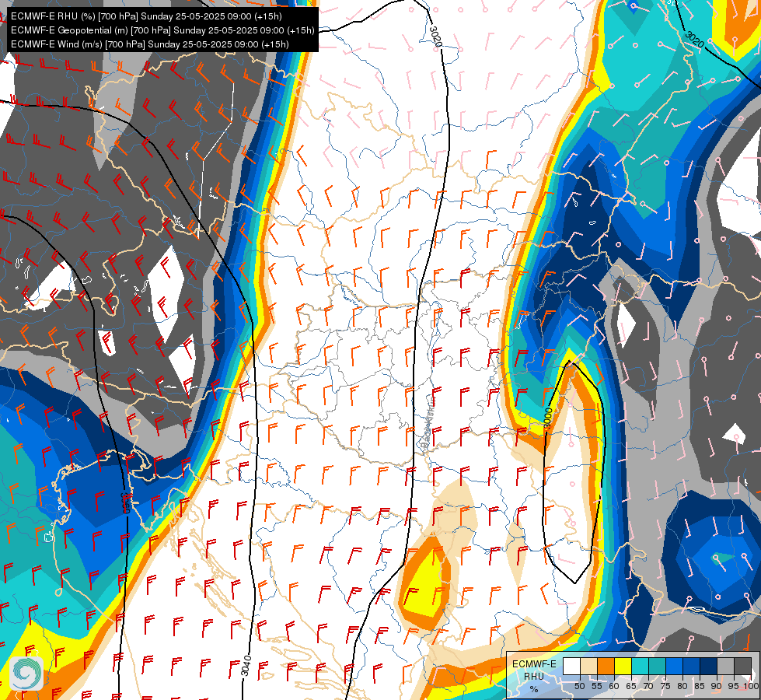Click the '3020' contour label in the top-right corner
Image resolution: width=761 pixels, height=700 pixels.
point(694,40)
